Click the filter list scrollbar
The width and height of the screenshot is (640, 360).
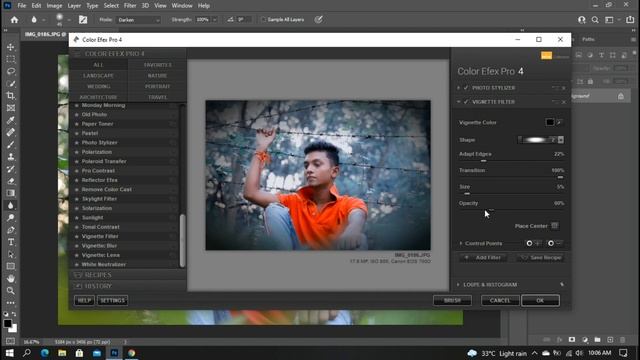point(182,241)
